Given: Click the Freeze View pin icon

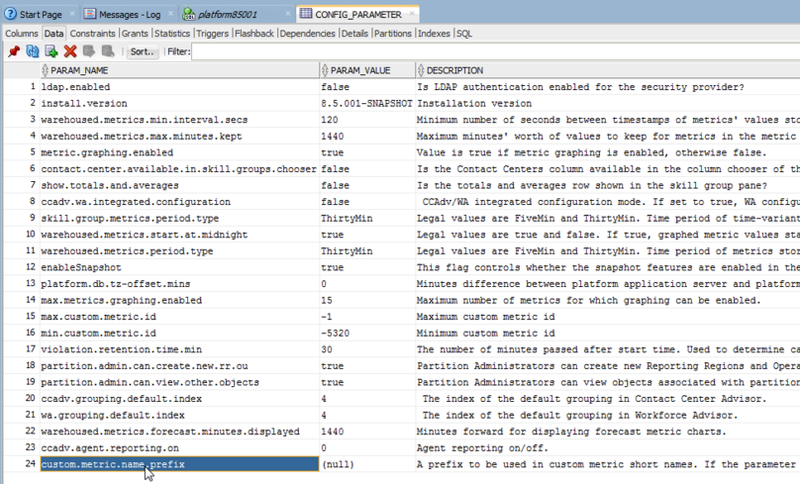Looking at the screenshot, I should click(12, 51).
